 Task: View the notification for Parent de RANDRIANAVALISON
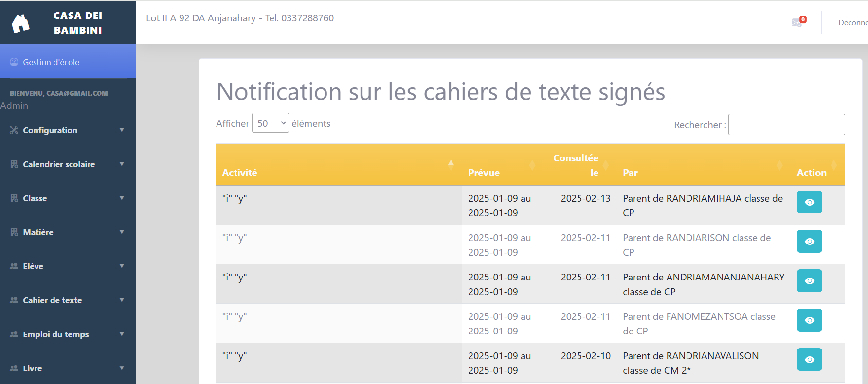pyautogui.click(x=809, y=360)
